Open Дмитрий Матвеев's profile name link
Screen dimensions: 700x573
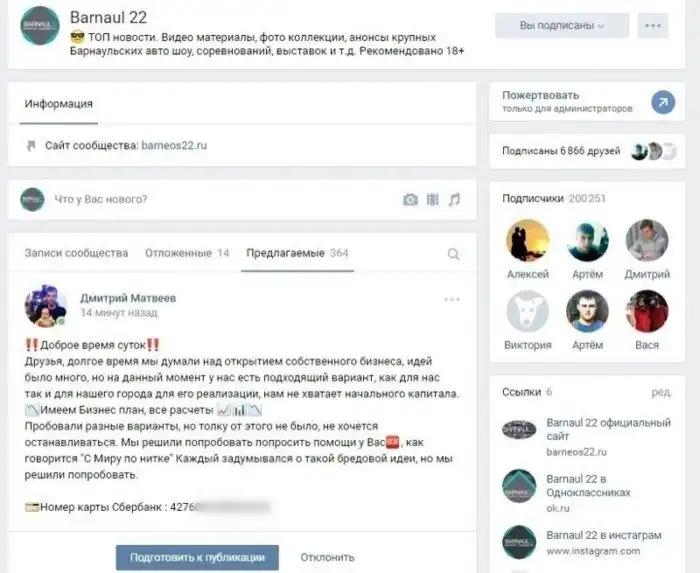tap(128, 298)
